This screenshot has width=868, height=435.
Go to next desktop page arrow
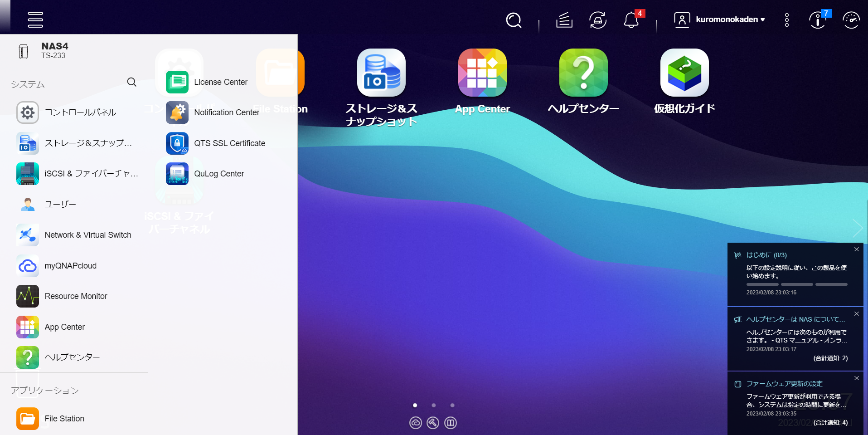(x=858, y=228)
